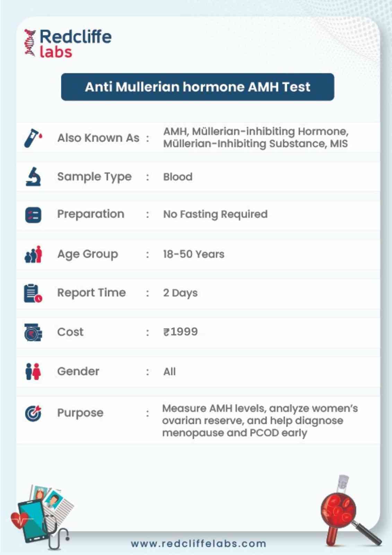Select the Purpose description text
This screenshot has width=392, height=555.
pyautogui.click(x=260, y=420)
